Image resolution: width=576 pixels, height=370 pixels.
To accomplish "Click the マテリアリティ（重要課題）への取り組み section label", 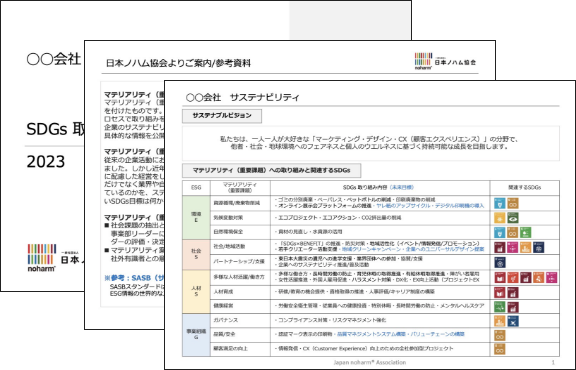I will [271, 170].
